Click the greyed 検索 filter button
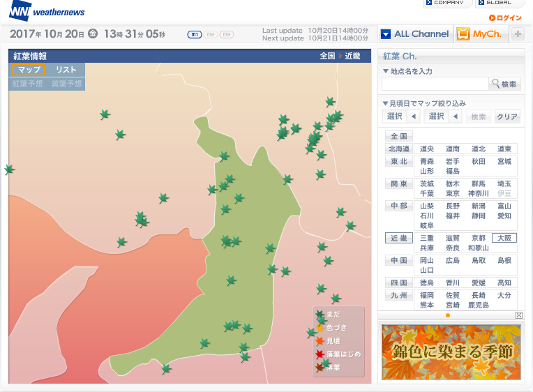The width and height of the screenshot is (533, 392). tap(479, 116)
